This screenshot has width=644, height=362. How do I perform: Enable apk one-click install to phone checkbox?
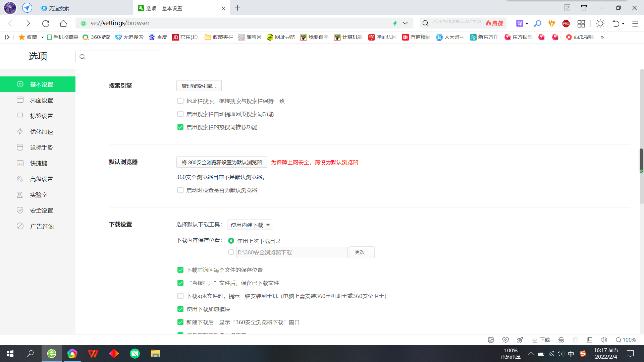pos(180,296)
